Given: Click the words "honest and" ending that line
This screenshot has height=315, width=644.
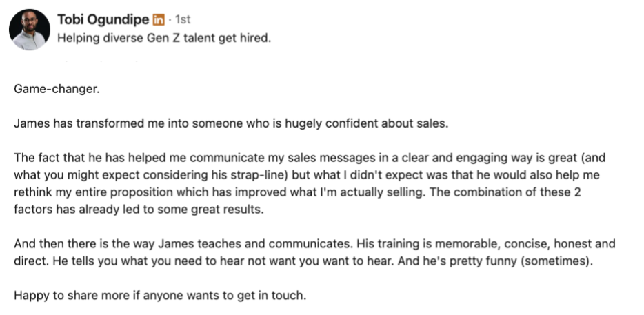Looking at the screenshot, I should point(585,244).
